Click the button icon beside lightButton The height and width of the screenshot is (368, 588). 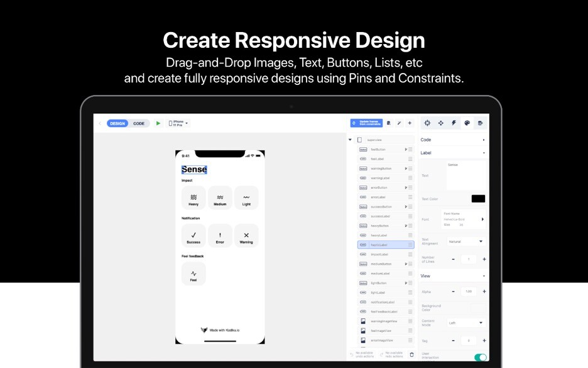click(x=363, y=283)
